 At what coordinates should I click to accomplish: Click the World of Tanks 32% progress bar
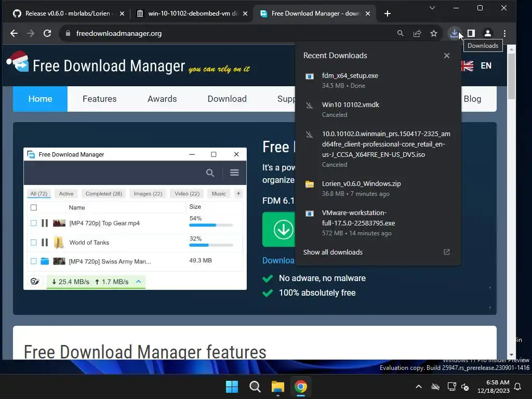(211, 245)
